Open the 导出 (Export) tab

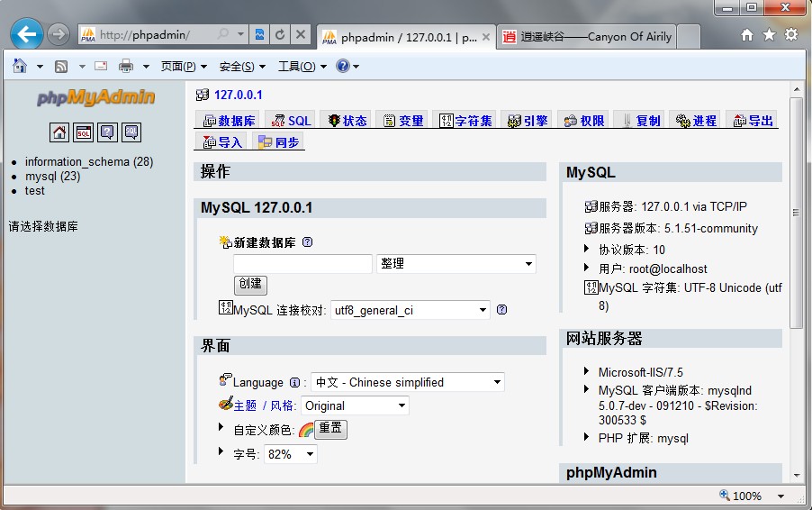753,120
